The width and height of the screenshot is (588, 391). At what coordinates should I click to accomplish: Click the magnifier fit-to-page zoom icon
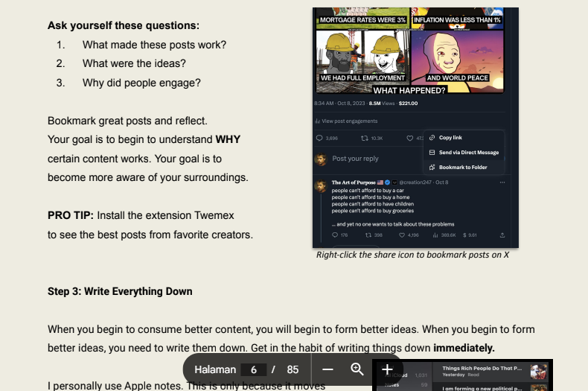point(357,369)
